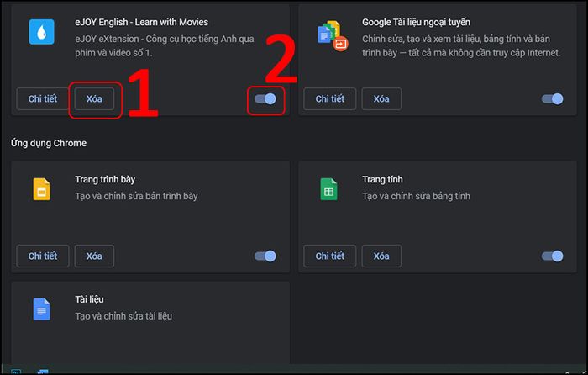This screenshot has width=588, height=375.
Task: Click Xóa under Trang tính
Action: click(x=381, y=256)
